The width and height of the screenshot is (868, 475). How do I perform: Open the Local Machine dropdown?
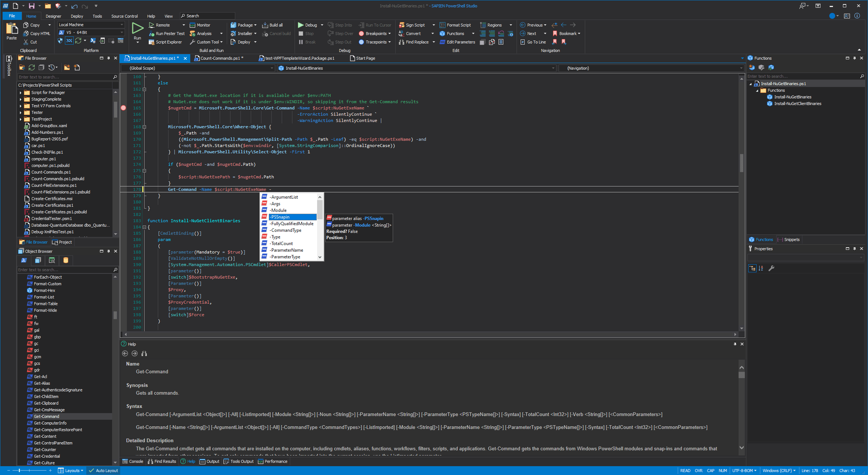tap(91, 25)
